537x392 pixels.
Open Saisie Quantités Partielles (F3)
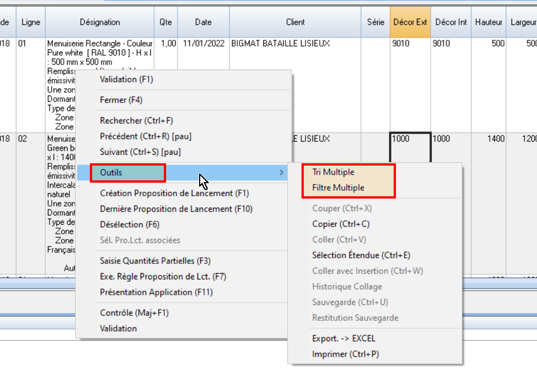pyautogui.click(x=155, y=261)
